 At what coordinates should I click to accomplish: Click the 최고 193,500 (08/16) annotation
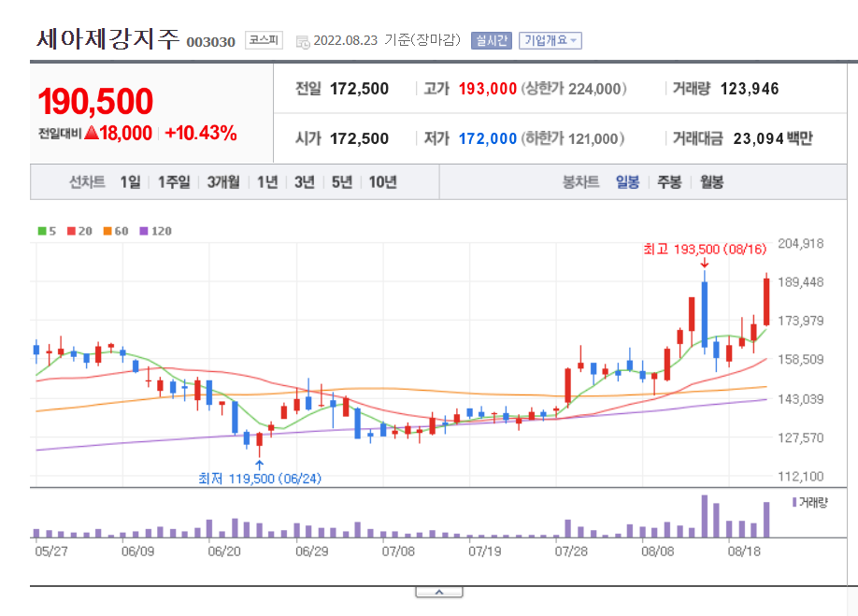point(705,250)
